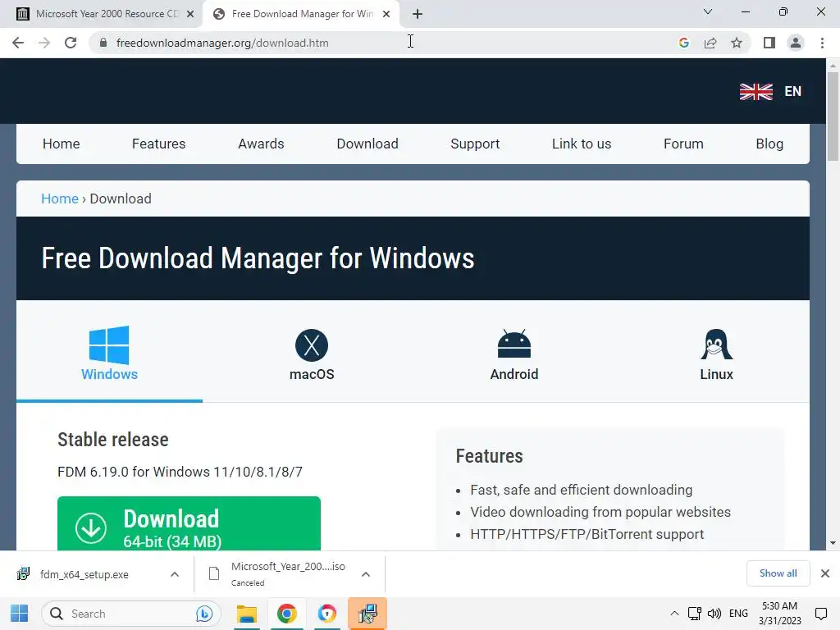This screenshot has height=630, width=840.
Task: Click the page vertical scrollbar thumb
Action: click(x=833, y=115)
